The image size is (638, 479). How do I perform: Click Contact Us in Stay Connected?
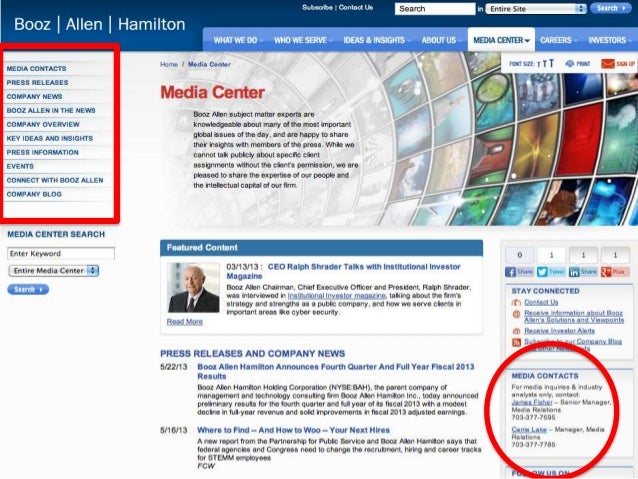coord(541,302)
